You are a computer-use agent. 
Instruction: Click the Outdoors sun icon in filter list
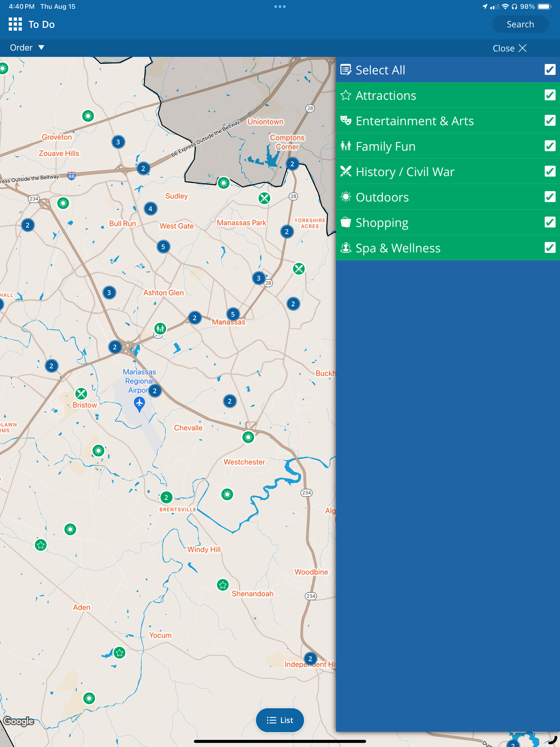point(346,197)
